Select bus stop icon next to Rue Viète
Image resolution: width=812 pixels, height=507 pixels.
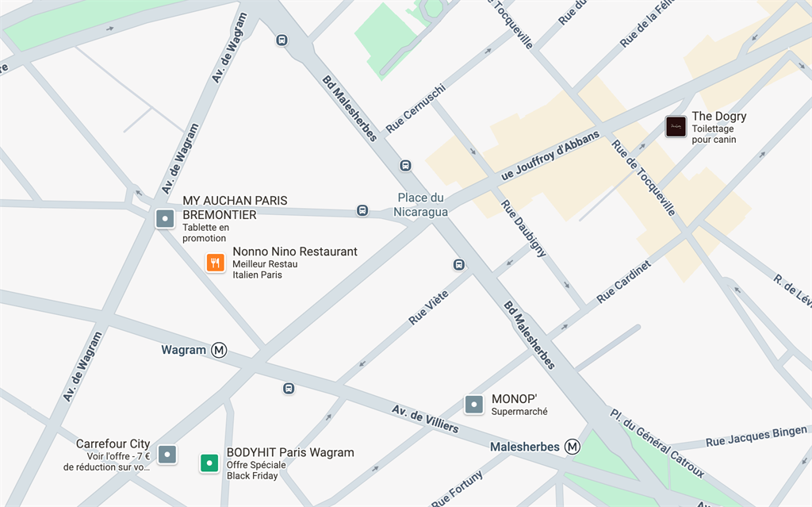(x=459, y=265)
